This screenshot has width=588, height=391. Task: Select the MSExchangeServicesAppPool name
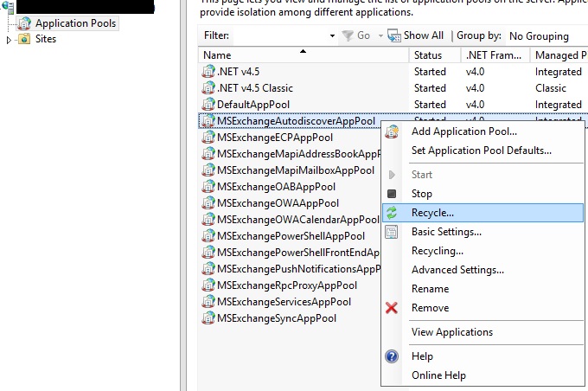[x=284, y=302]
